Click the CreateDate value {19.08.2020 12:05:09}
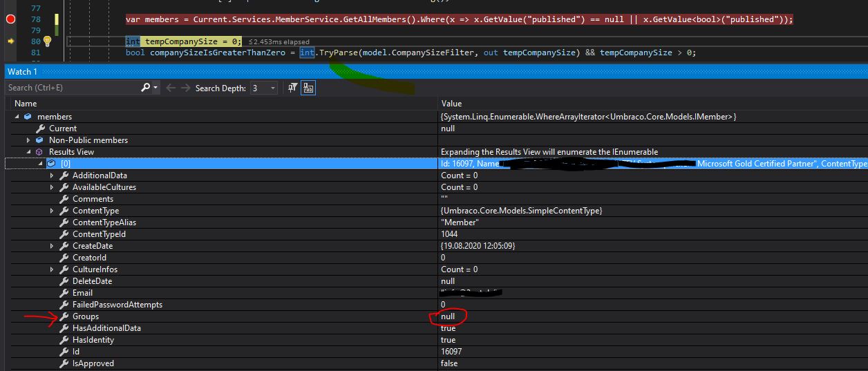The height and width of the screenshot is (371, 868). [478, 246]
